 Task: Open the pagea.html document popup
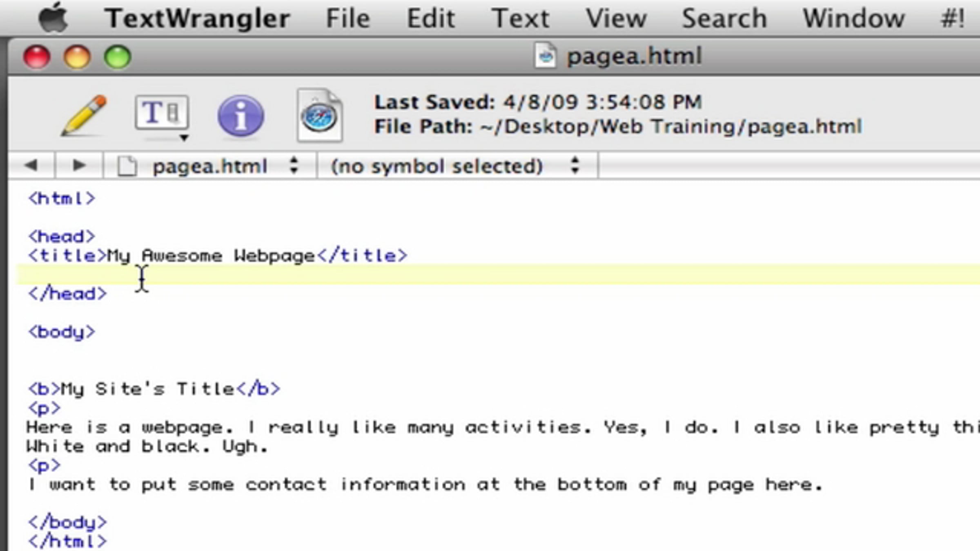(209, 166)
